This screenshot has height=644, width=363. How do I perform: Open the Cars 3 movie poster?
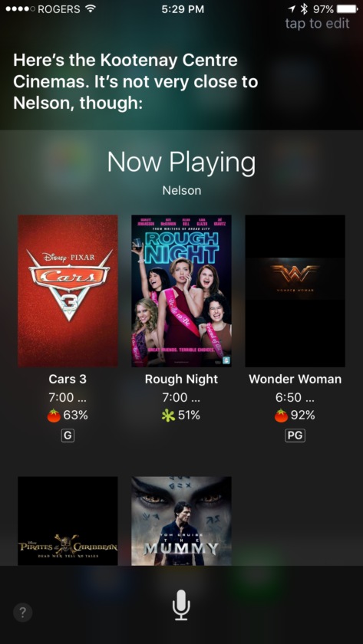click(x=68, y=291)
